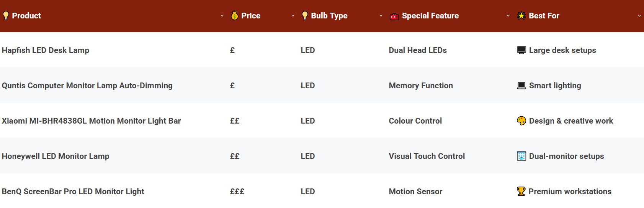Open the Best For column dropdown arrow
This screenshot has width=644, height=208.
[639, 16]
